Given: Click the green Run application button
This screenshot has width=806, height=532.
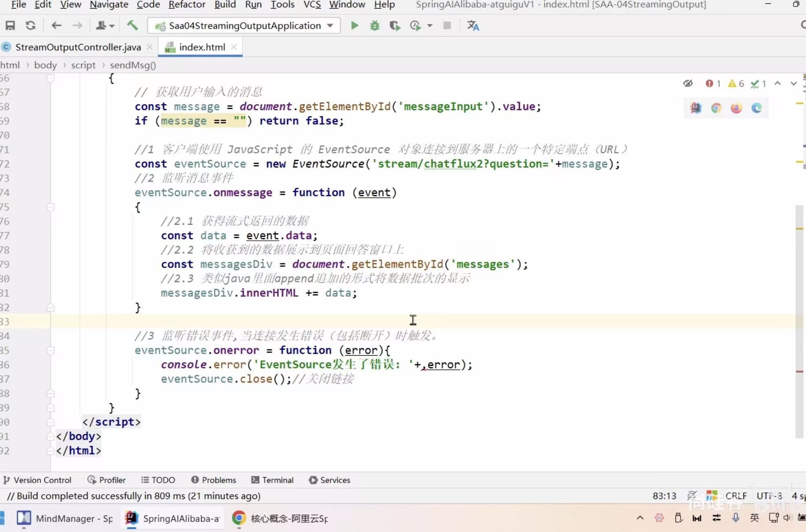Looking at the screenshot, I should 355,26.
